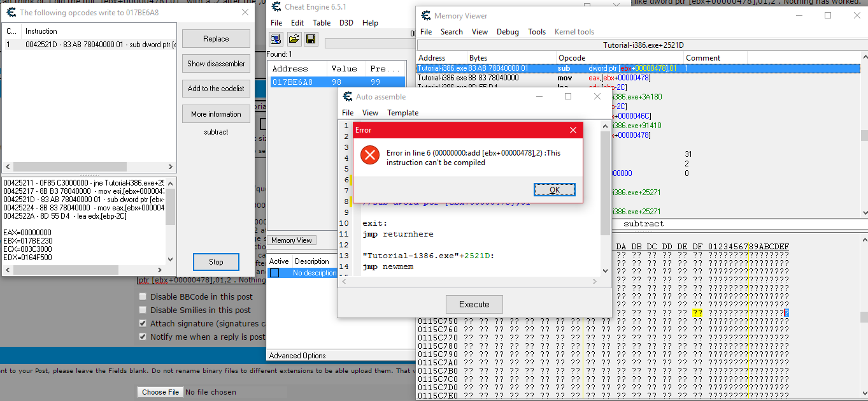The width and height of the screenshot is (868, 401).
Task: Click Bytes column header in Memory Viewer
Action: 511,58
